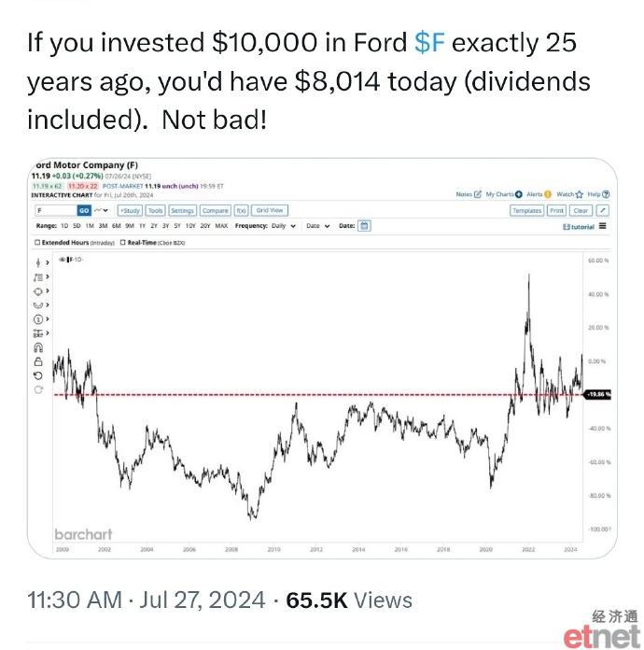Viewport: 644px width, 650px height.
Task: Click the expand chart pencil icon
Action: tap(603, 210)
